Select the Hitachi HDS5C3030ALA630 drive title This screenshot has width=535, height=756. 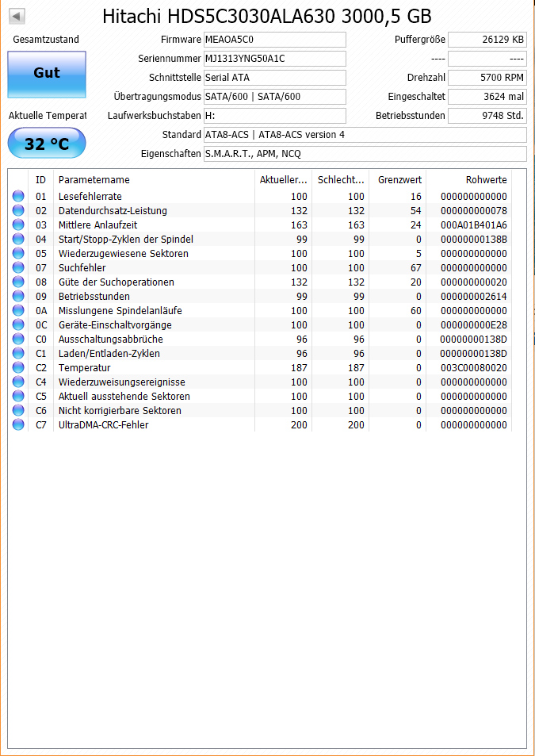pos(267,17)
